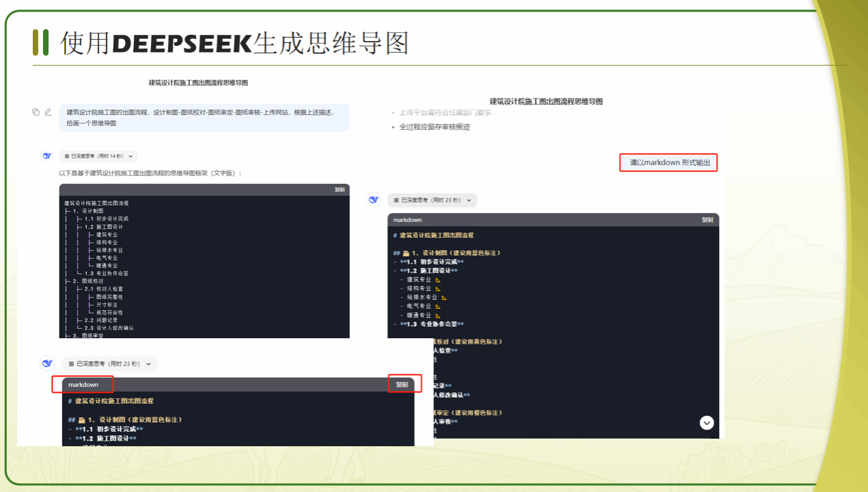The width and height of the screenshot is (868, 492).
Task: Expand the right-side 已深度思考 (用时 23 秒) chevron
Action: (x=470, y=200)
